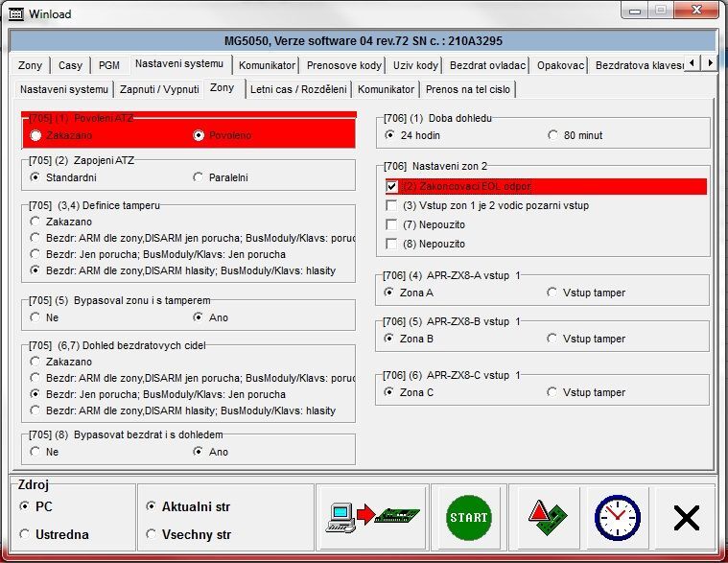Choose Paralelni for Zapojeni ATZ
This screenshot has height=563, width=728.
pyautogui.click(x=200, y=177)
